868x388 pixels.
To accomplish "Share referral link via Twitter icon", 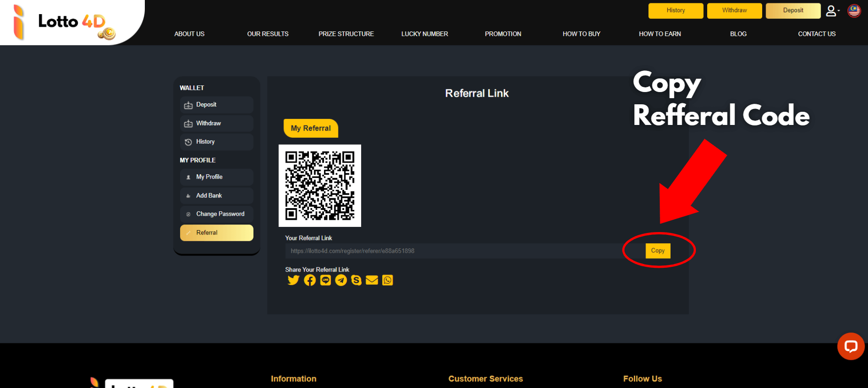I will [x=293, y=280].
